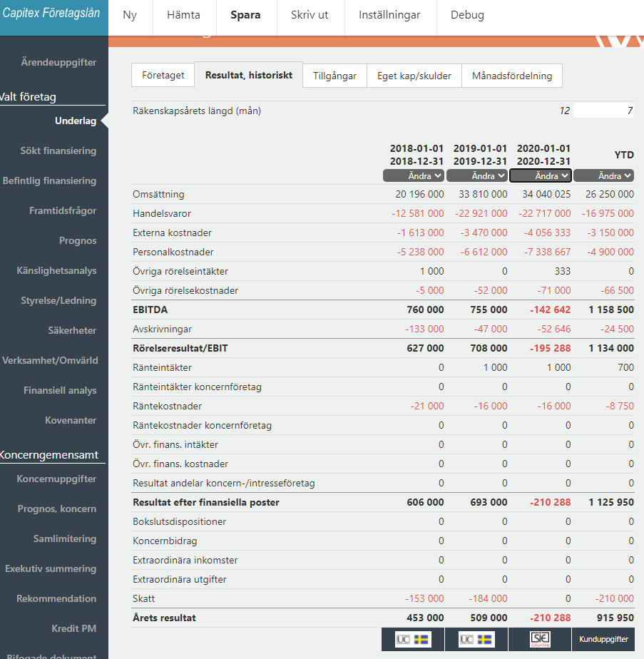This screenshot has width=644, height=659.
Task: Go to Ärendeuppgifter in the sidebar
Action: [59, 62]
